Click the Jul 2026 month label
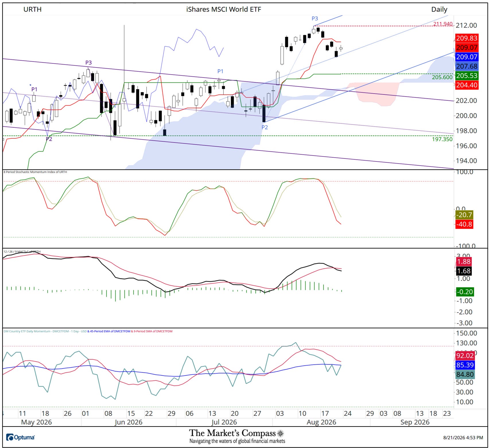This screenshot has width=490, height=448. (224, 422)
